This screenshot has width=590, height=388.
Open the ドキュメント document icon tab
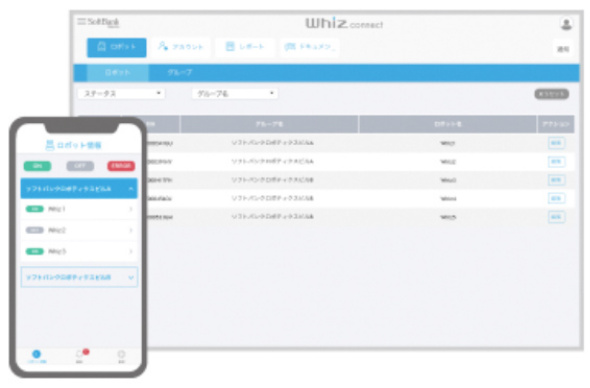coord(309,47)
